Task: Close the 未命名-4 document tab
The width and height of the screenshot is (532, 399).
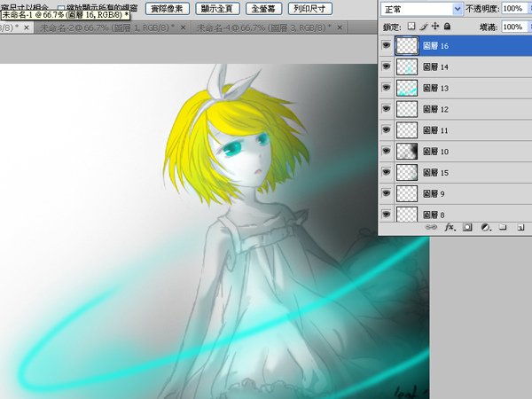Action: 340,27
